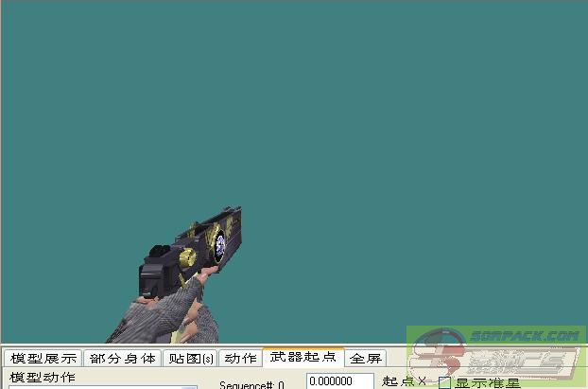This screenshot has height=389, width=588.
Task: Select the 贴图(s) texture tab
Action: [x=190, y=359]
